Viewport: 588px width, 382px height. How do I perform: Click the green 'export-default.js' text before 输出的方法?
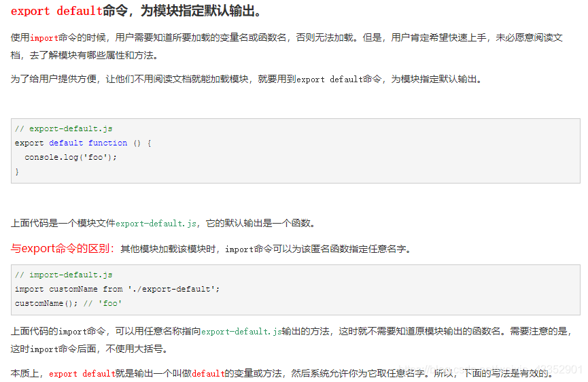(241, 332)
